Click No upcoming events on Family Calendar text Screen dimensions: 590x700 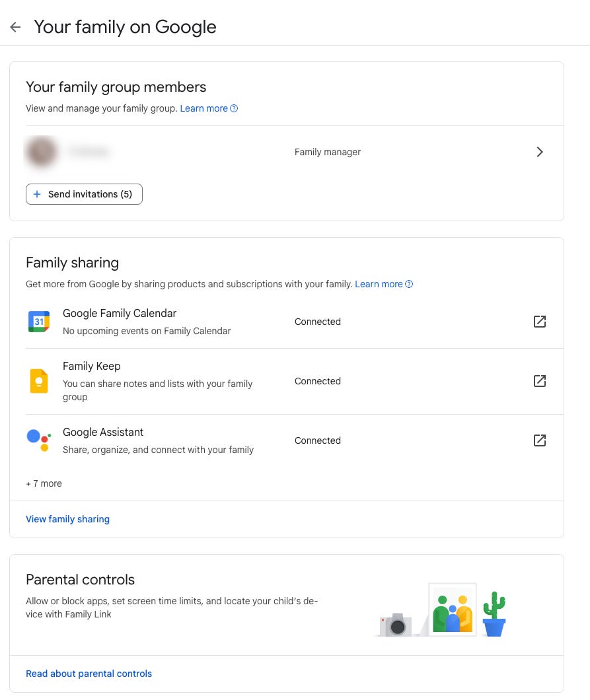(147, 332)
